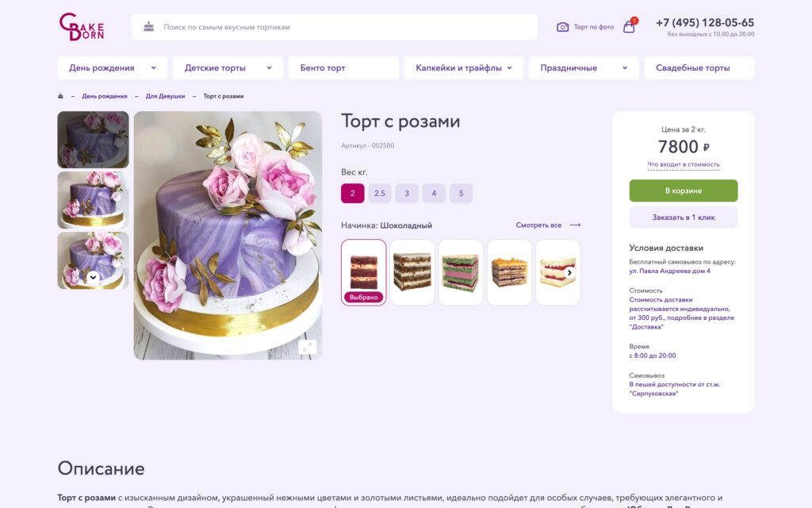
Task: Show more thumbnails with down arrow
Action: [x=94, y=277]
